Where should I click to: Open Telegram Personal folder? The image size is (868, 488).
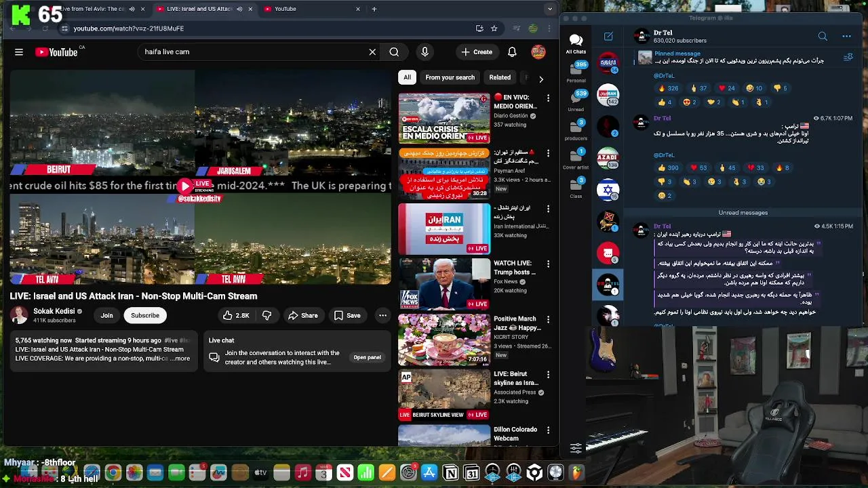(576, 73)
